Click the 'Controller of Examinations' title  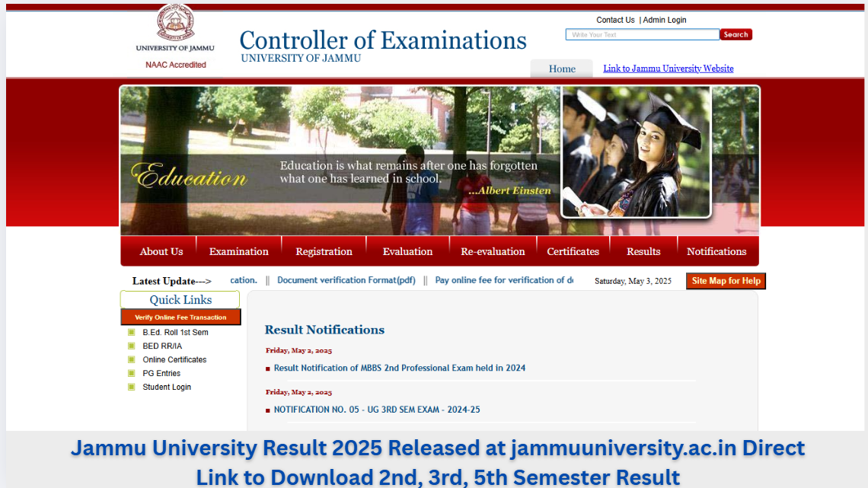tap(382, 40)
